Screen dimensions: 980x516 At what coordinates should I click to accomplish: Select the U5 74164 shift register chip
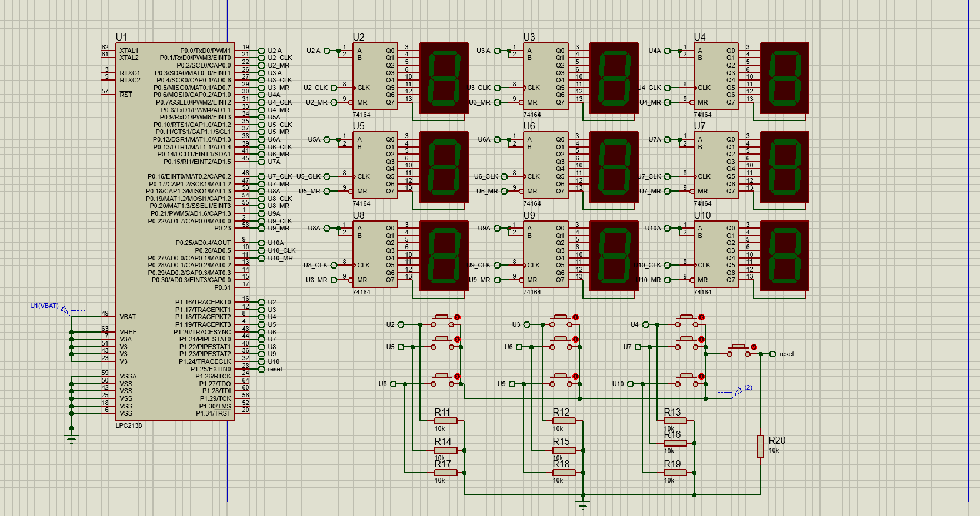coord(375,165)
